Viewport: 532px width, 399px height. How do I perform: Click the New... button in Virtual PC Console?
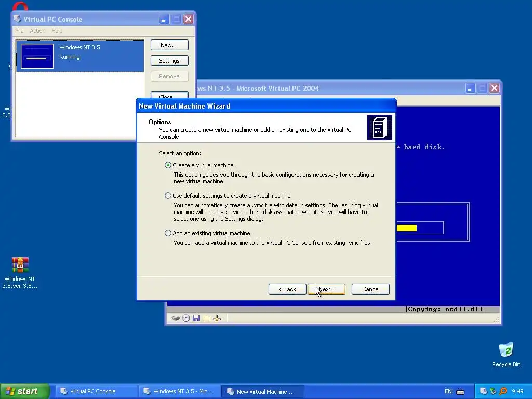tap(169, 45)
